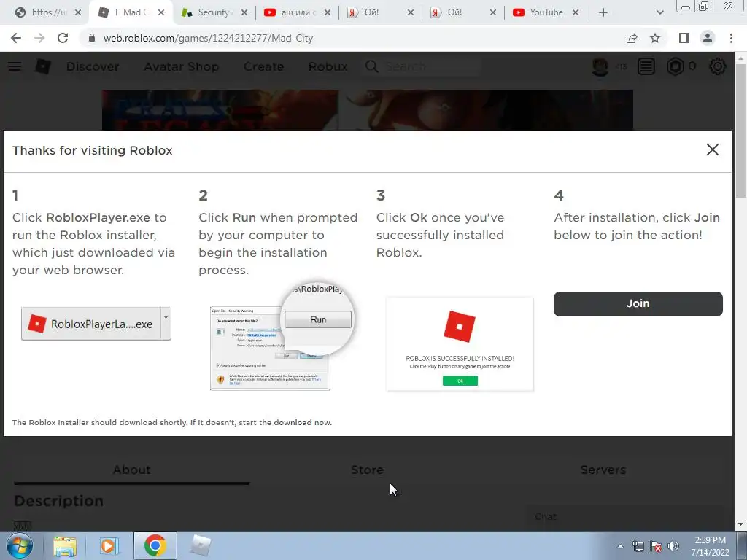Bookmark this page with the star icon
747x560 pixels.
(655, 38)
